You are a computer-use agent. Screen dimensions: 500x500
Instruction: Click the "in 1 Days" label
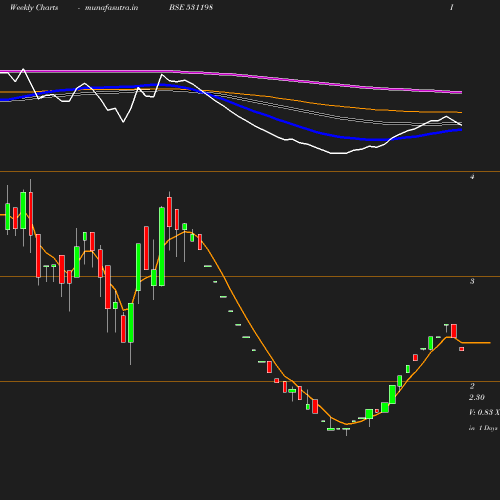[483, 428]
